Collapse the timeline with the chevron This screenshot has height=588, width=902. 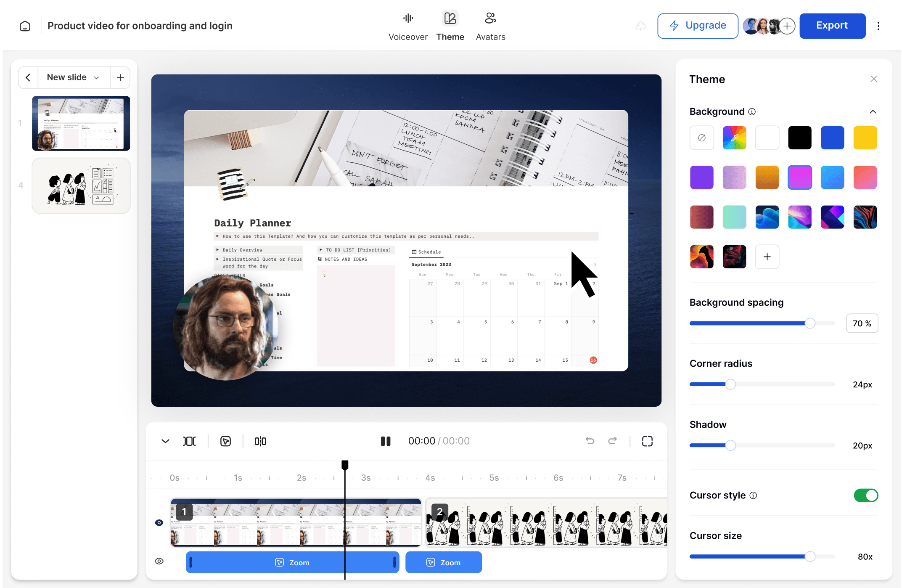point(165,441)
